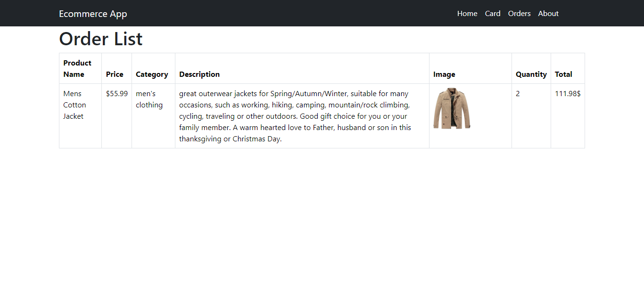Image resolution: width=644 pixels, height=286 pixels.
Task: Click the Mens Cotton Jacket name cell
Action: point(80,116)
